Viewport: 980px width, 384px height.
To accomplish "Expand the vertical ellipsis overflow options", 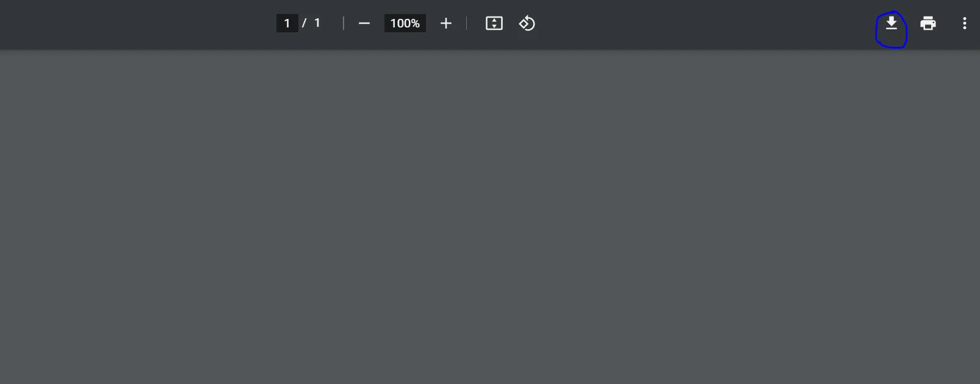I will coord(965,23).
